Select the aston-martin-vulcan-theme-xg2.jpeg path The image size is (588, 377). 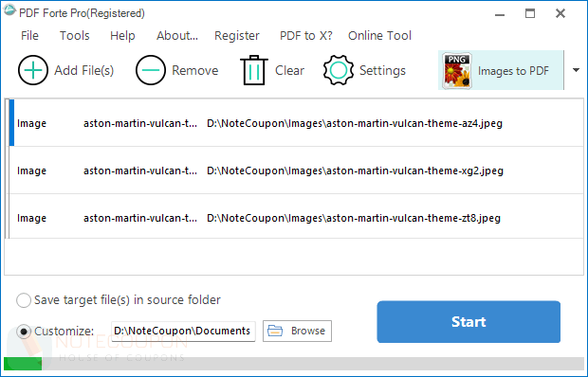(355, 171)
